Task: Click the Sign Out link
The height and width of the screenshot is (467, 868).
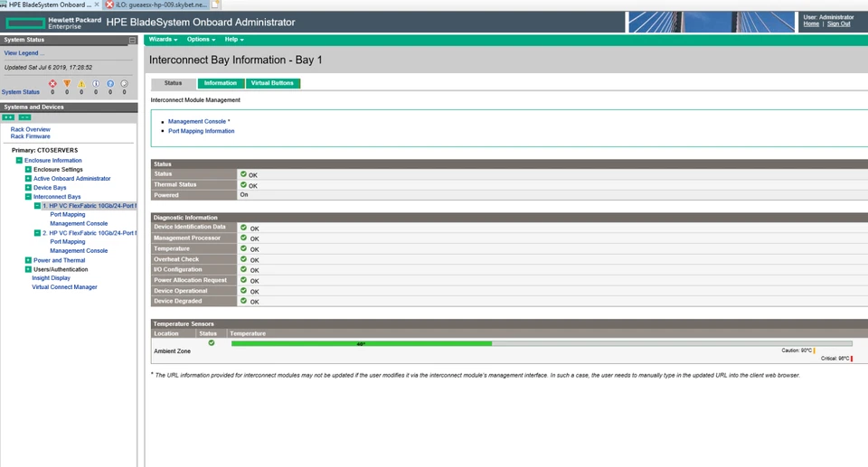Action: 839,23
